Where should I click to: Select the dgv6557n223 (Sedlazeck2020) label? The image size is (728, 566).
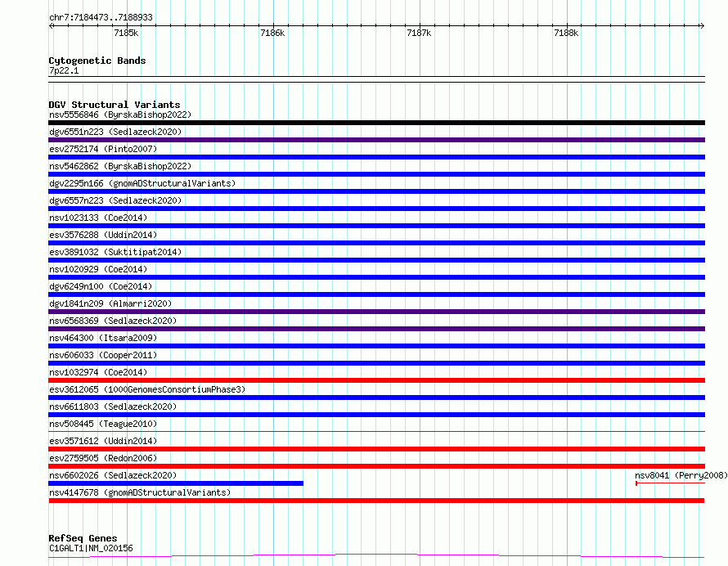pos(115,200)
